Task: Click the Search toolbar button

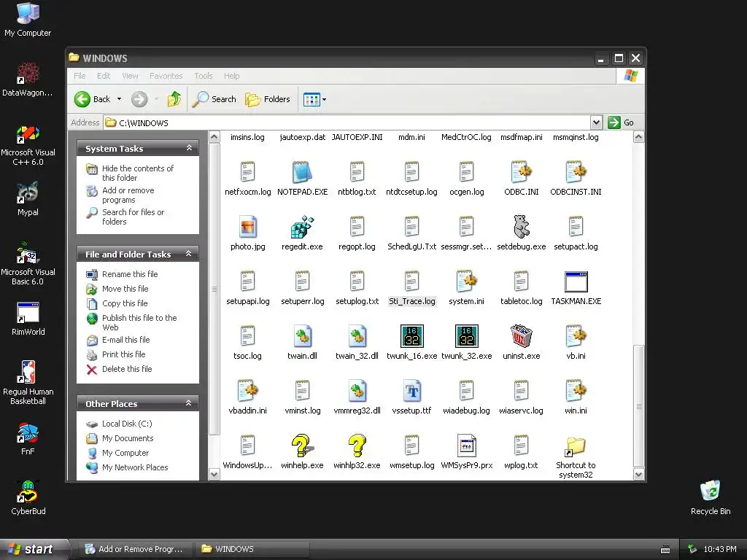Action: coord(214,99)
